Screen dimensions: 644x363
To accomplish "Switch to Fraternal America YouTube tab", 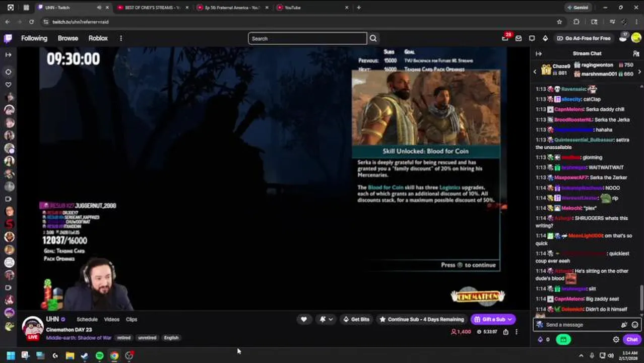I will pos(232,8).
